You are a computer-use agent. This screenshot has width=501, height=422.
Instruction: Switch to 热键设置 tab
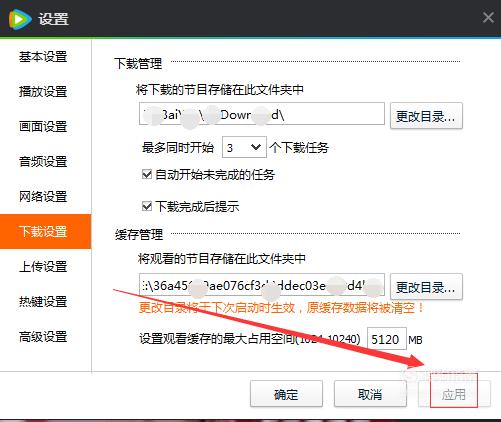pos(43,302)
